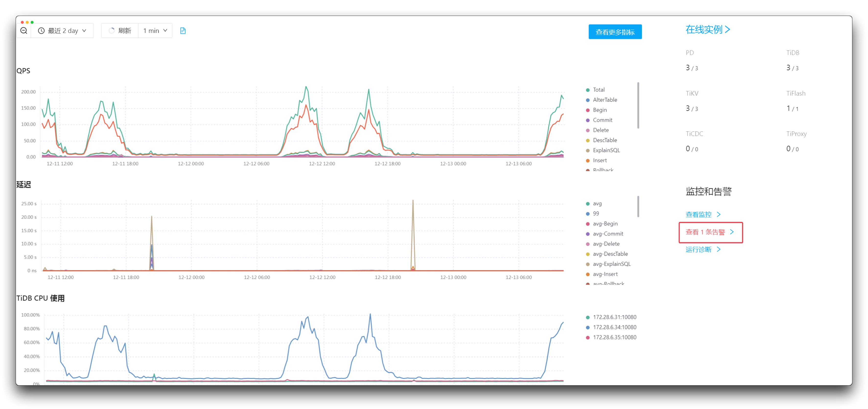Toggle the Commit series in QPS legend
The height and width of the screenshot is (409, 868).
602,120
